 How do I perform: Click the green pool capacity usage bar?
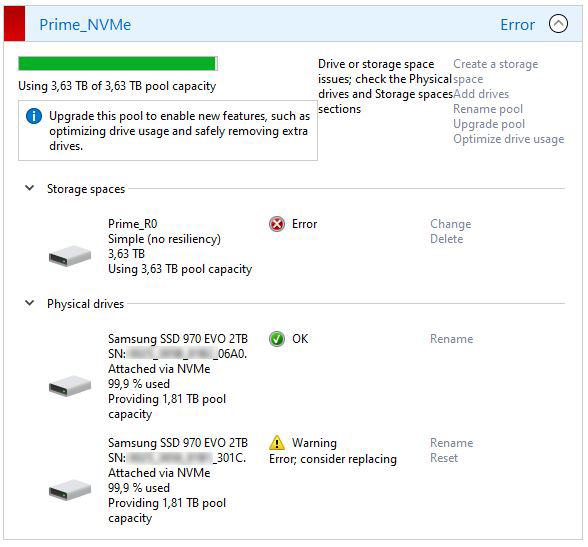click(x=118, y=63)
